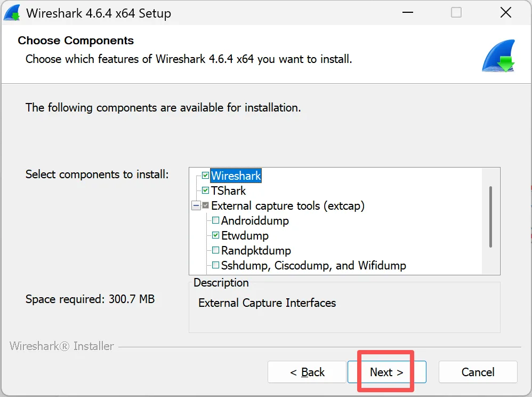The height and width of the screenshot is (397, 532).
Task: Enable the Androiddump checkbox
Action: [216, 220]
